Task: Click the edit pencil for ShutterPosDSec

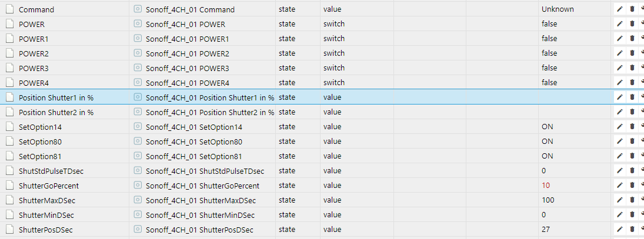Action: (620, 230)
